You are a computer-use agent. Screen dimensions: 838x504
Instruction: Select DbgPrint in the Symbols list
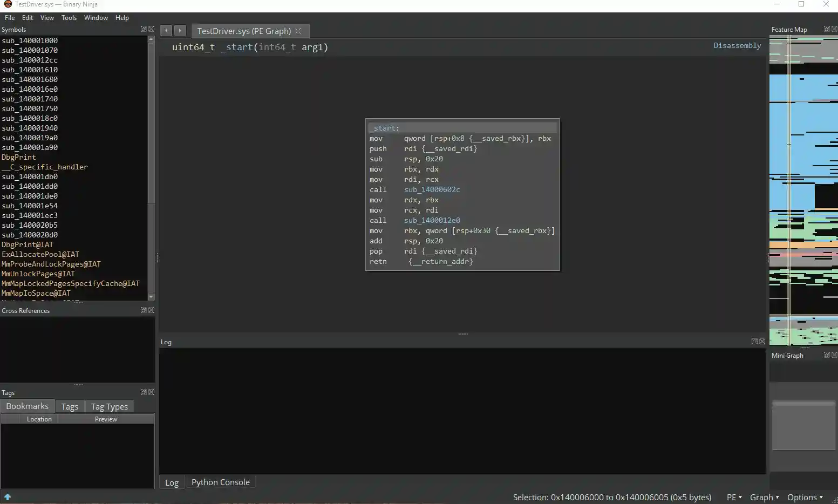coord(18,157)
